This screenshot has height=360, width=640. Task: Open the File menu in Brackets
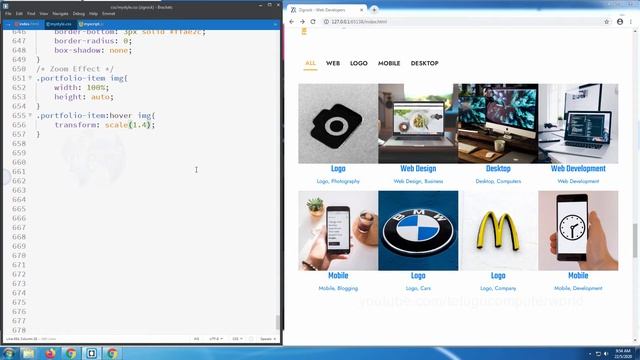pos(8,13)
